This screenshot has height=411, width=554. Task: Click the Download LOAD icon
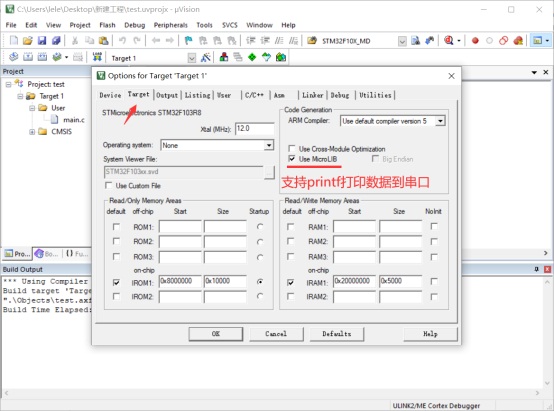point(97,57)
